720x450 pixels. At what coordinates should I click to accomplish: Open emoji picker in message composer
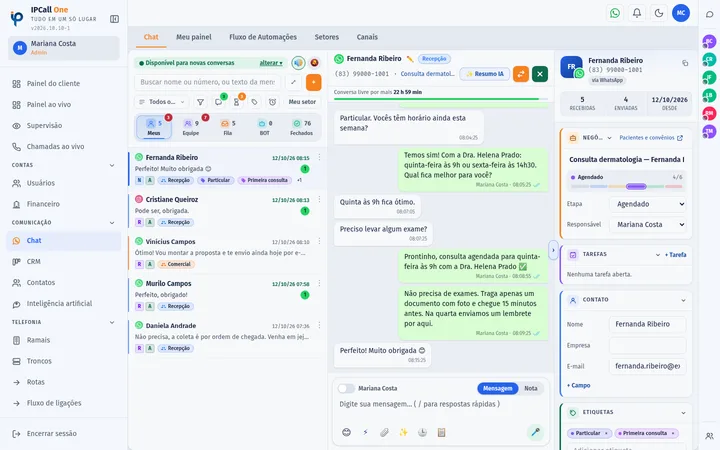[347, 432]
